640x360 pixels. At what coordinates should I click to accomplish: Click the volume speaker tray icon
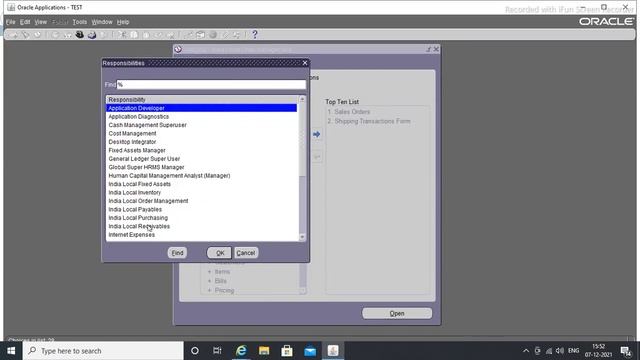560,351
